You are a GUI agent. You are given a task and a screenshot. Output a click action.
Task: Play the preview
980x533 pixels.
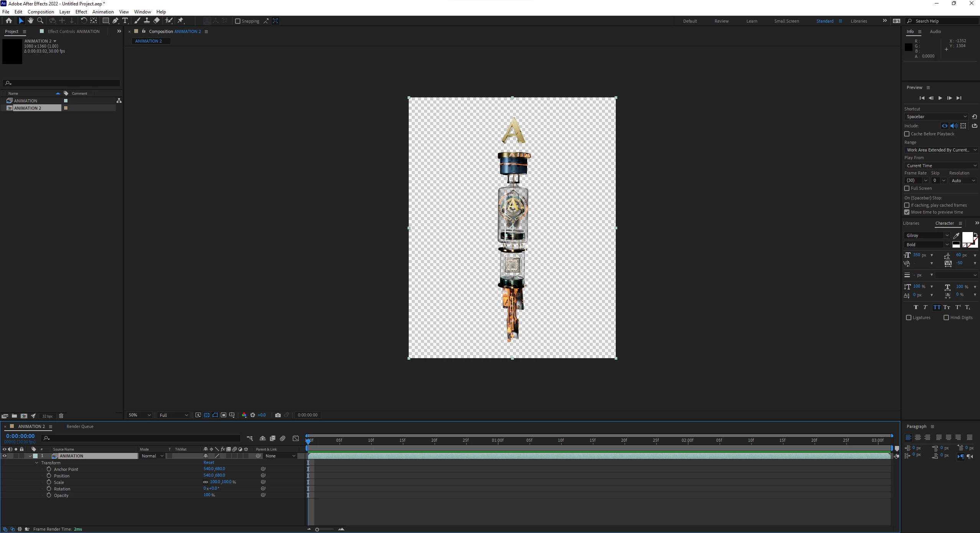(940, 98)
